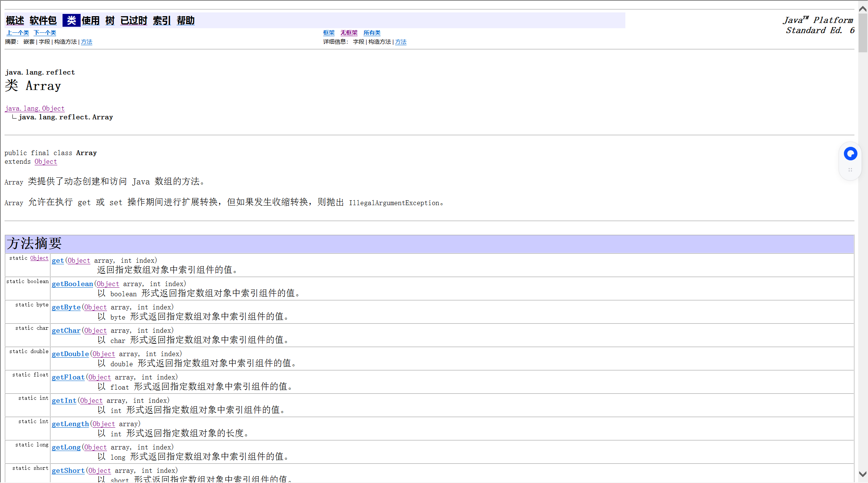Open the 已过时 navigation tab
868x483 pixels.
click(134, 21)
